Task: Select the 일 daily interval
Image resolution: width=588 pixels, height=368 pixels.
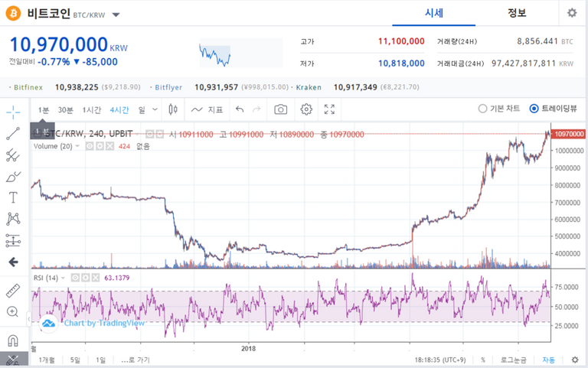Action: [142, 110]
